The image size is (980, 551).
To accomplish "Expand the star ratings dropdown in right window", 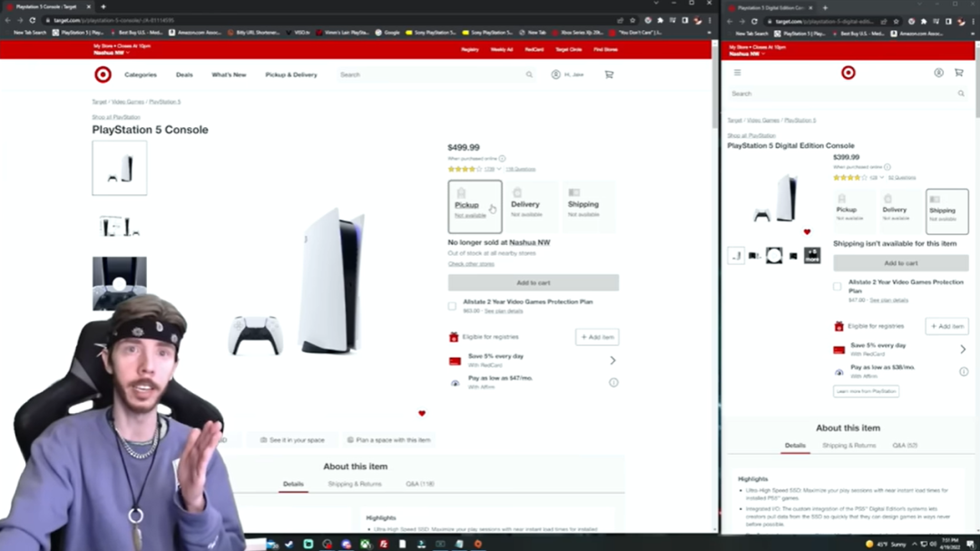I will pyautogui.click(x=882, y=178).
